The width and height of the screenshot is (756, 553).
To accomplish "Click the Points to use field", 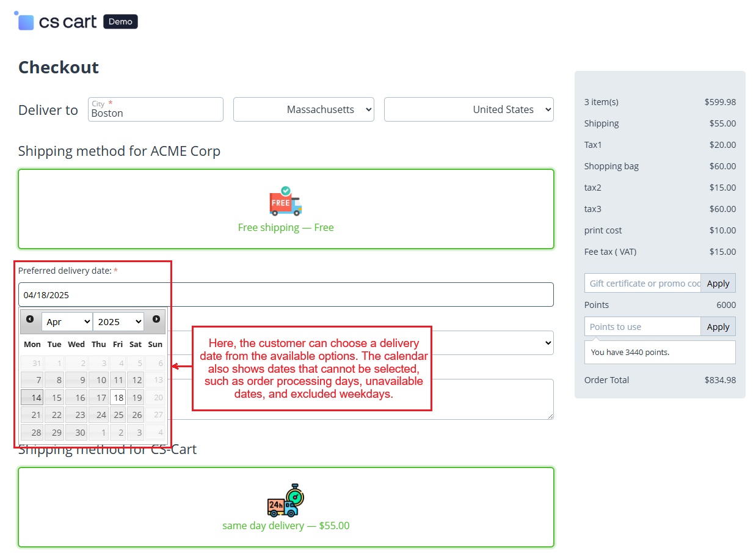I will tap(642, 327).
